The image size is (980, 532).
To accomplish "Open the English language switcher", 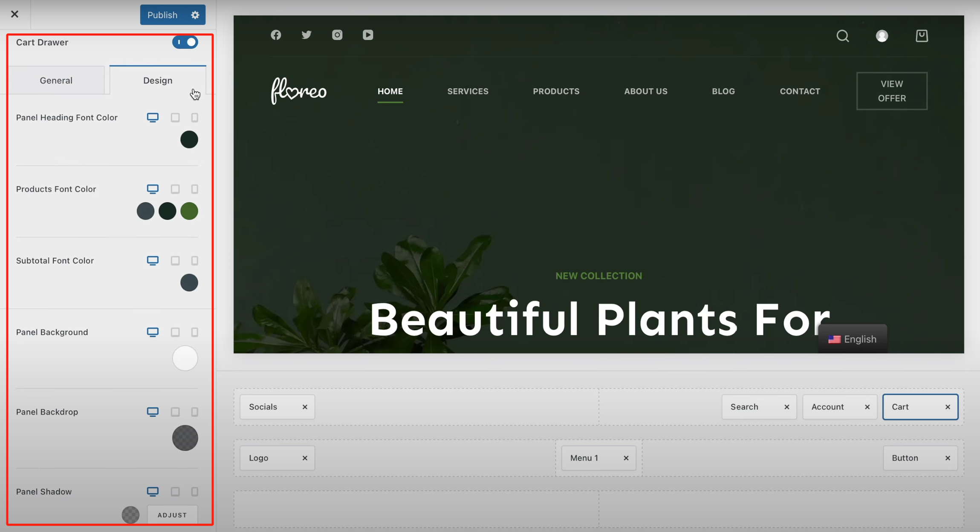I will tap(853, 339).
